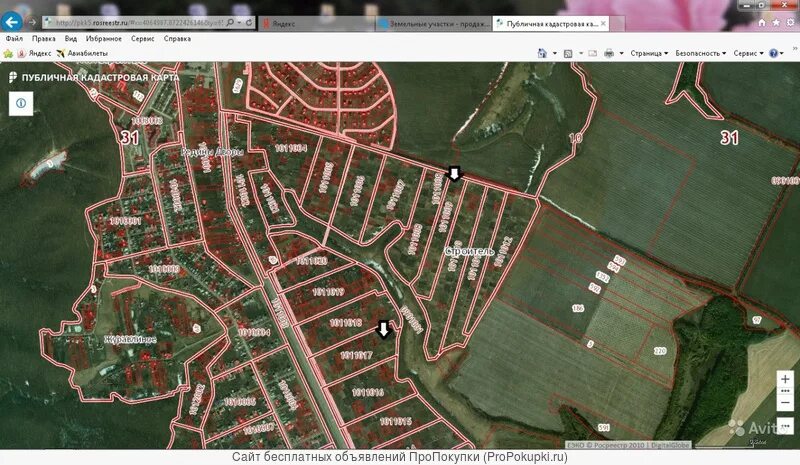Click the RSS feeds icon in the command bar
Viewport: 800px width, 465px height.
[x=568, y=53]
